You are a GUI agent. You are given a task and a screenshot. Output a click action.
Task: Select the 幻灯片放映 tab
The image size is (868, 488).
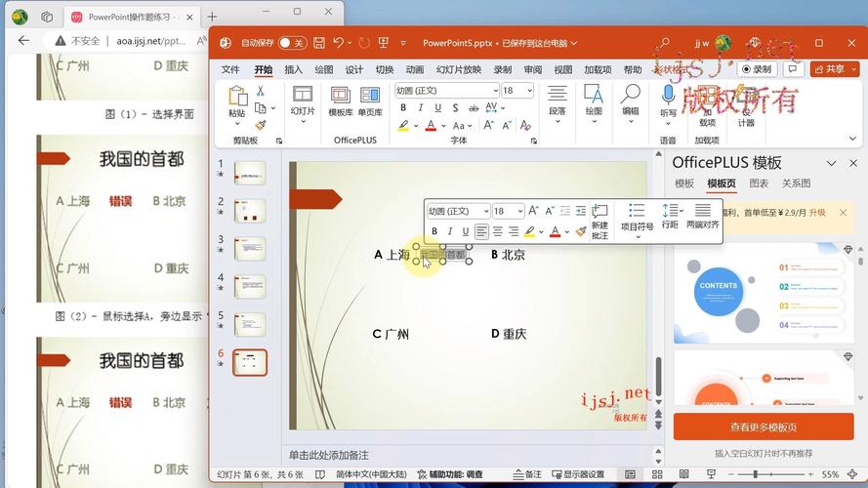(x=458, y=69)
